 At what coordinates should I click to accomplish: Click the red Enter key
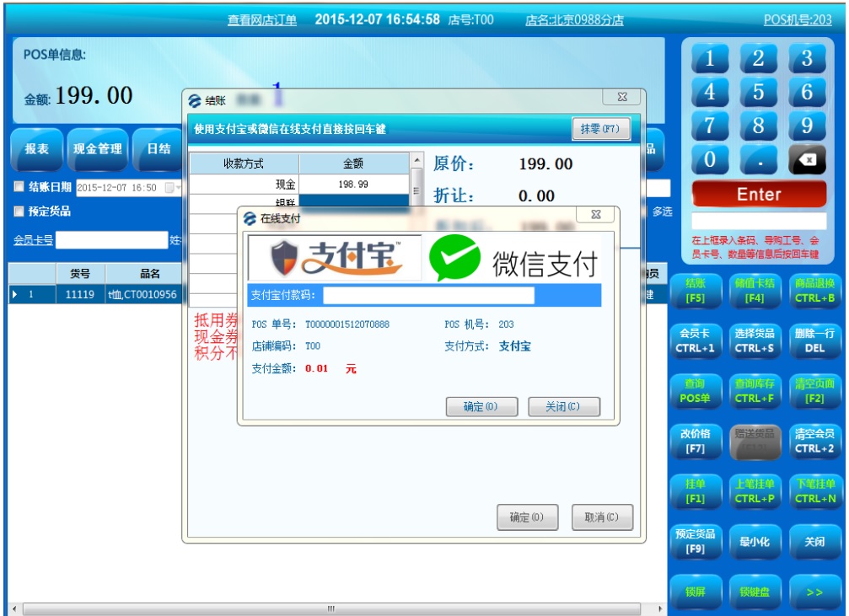(759, 194)
